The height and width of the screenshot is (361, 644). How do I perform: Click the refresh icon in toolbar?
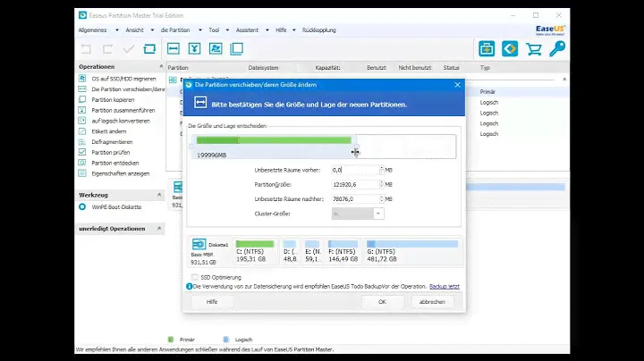point(149,49)
